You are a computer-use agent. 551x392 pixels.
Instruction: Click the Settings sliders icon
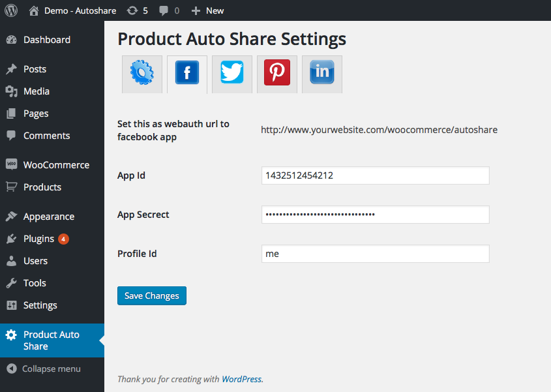point(11,305)
